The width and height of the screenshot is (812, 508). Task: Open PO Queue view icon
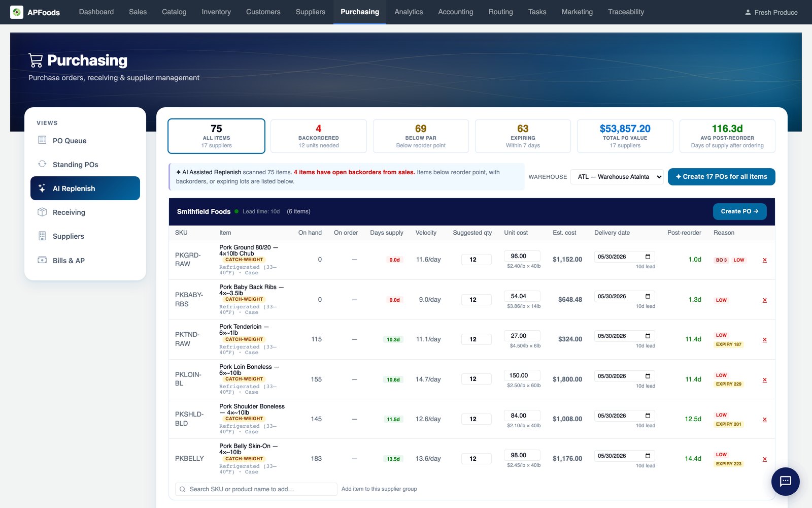click(x=42, y=140)
